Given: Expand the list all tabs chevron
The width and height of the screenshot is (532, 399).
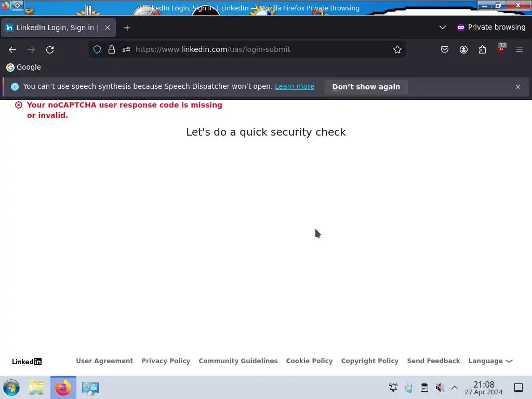Looking at the screenshot, I should coord(443,27).
